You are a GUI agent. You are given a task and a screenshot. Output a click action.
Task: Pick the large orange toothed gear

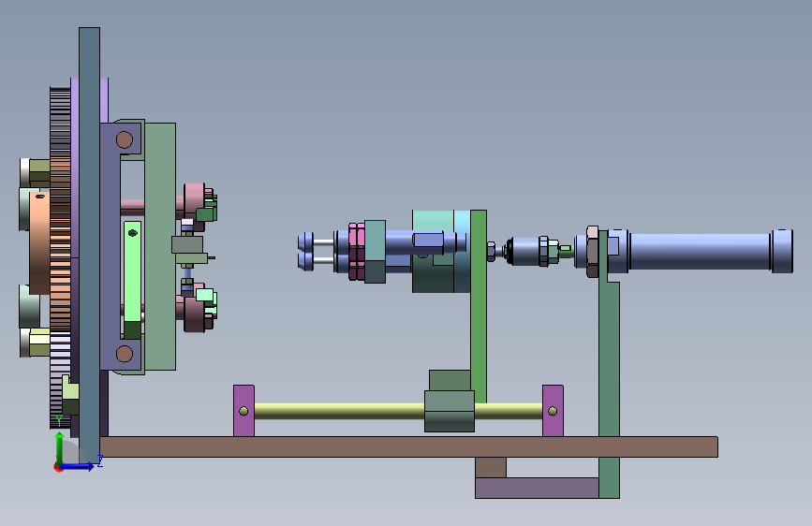point(60,243)
